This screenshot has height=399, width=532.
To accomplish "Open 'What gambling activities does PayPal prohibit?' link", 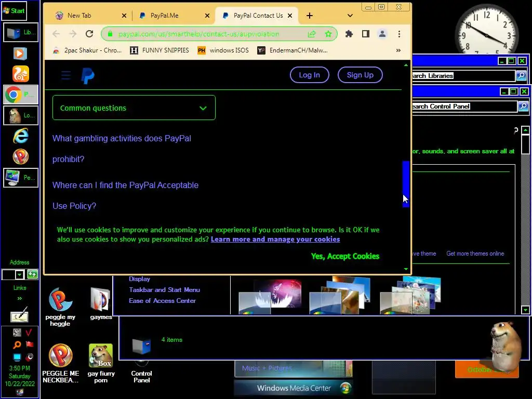I will (x=122, y=149).
